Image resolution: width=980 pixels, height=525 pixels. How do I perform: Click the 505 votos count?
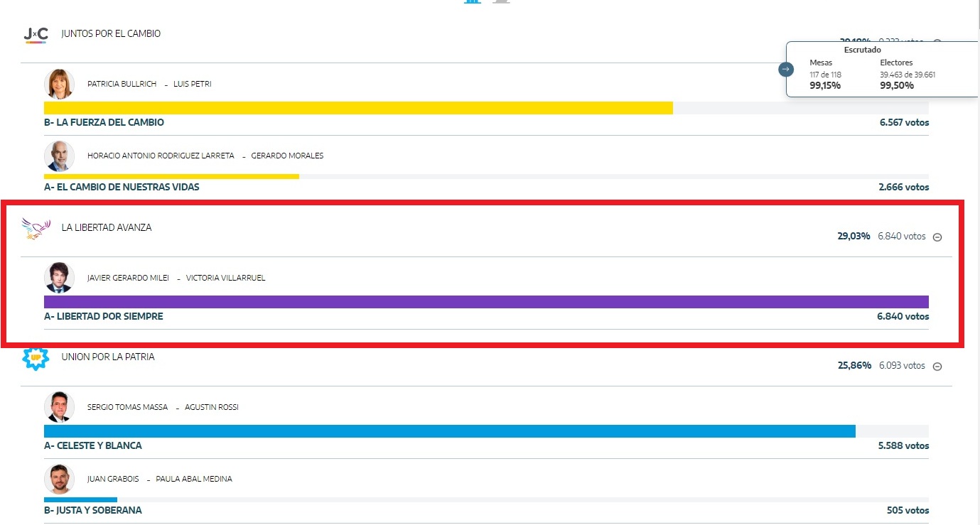click(x=908, y=510)
